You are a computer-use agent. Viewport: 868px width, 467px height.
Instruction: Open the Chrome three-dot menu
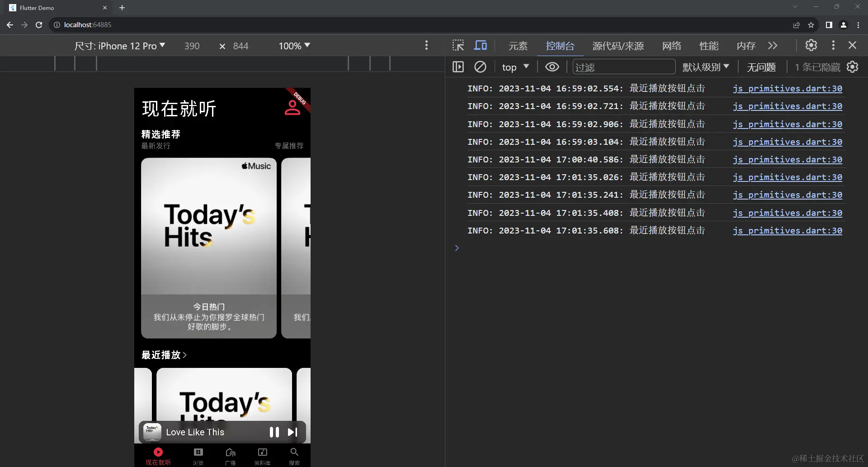[858, 25]
